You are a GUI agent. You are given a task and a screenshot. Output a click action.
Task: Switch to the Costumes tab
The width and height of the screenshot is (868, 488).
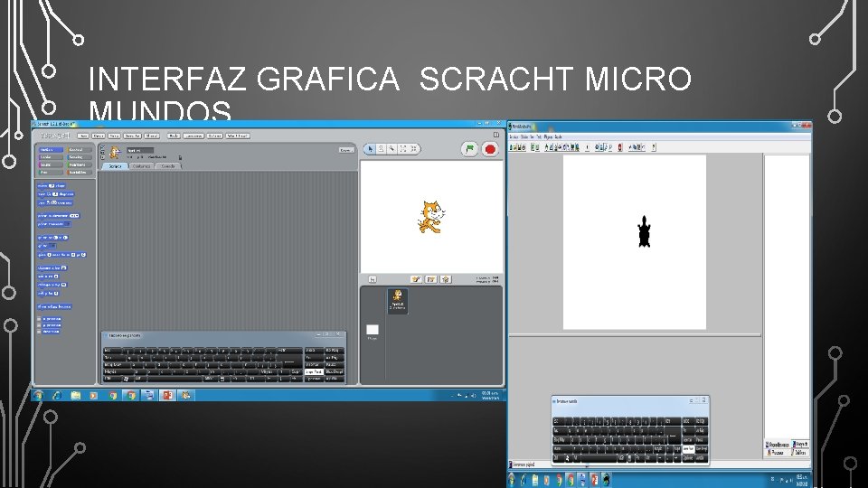142,166
